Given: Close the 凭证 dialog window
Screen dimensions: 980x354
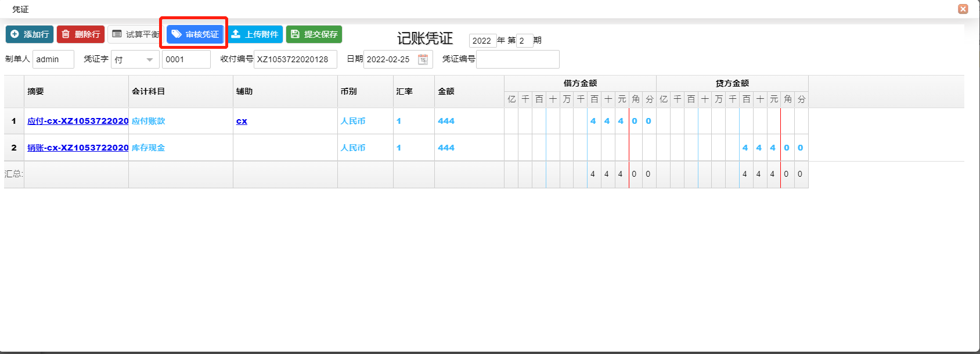Looking at the screenshot, I should (x=963, y=9).
